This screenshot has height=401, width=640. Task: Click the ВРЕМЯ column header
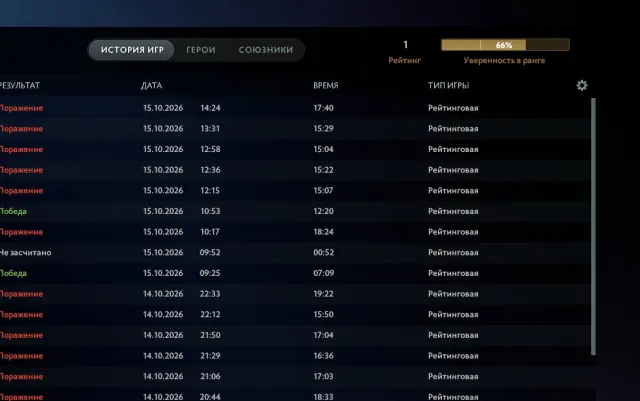click(x=326, y=85)
